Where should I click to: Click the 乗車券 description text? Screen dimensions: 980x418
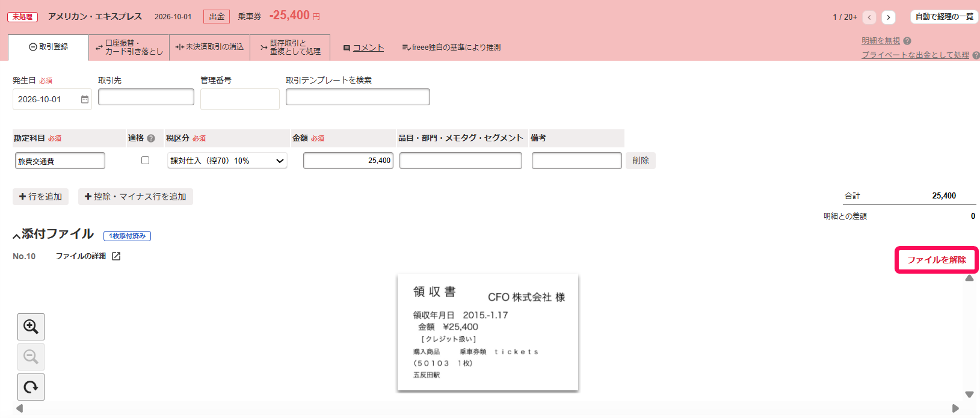point(250,17)
